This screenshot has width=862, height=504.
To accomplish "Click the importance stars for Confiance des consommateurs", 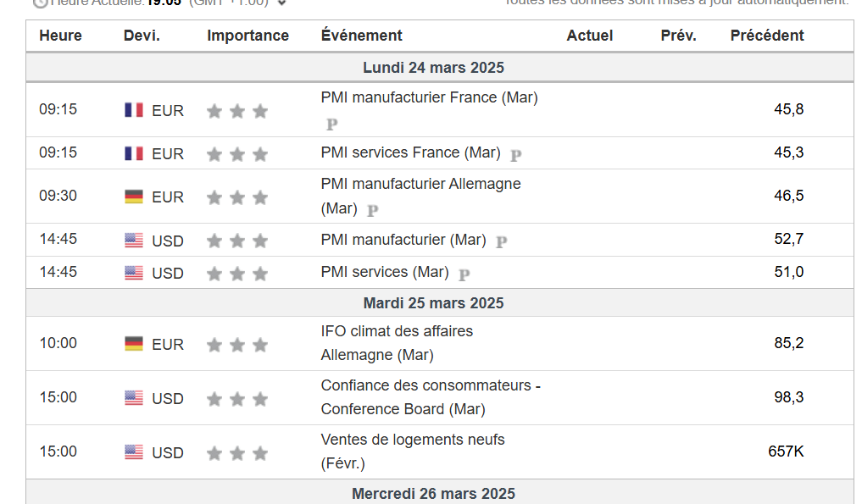I will click(237, 399).
